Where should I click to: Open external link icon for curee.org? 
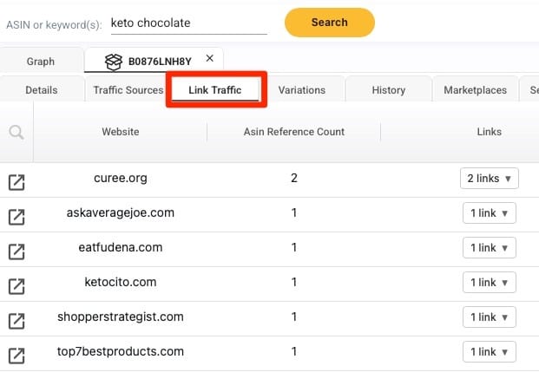pyautogui.click(x=16, y=181)
